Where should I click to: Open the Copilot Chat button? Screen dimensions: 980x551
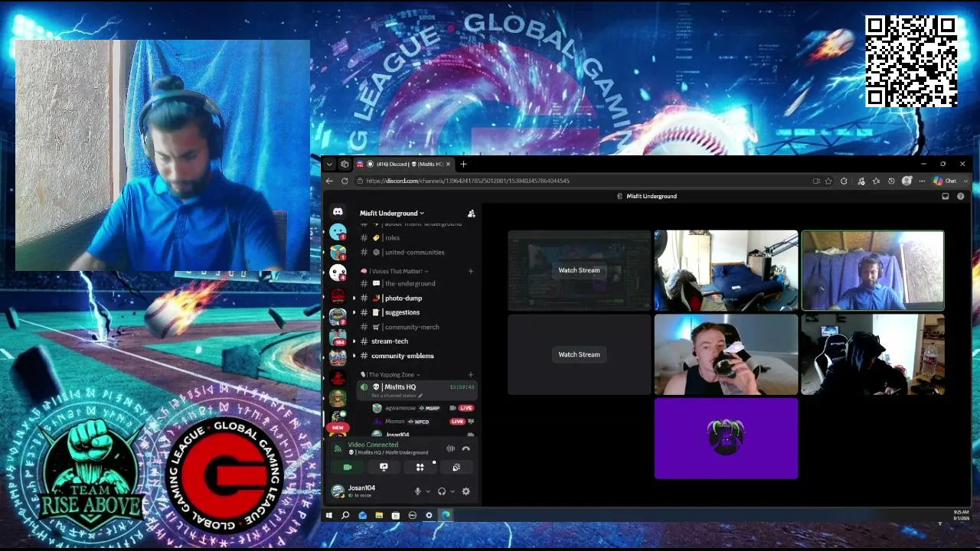click(x=945, y=181)
